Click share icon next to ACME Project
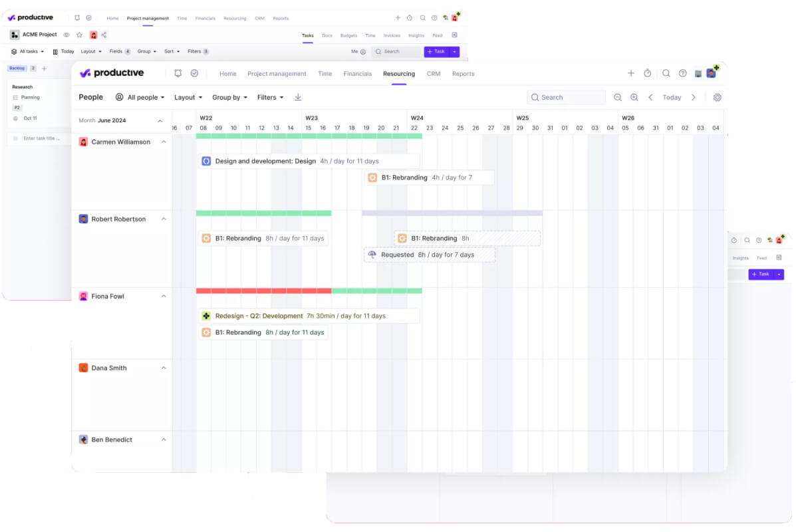 (104, 35)
